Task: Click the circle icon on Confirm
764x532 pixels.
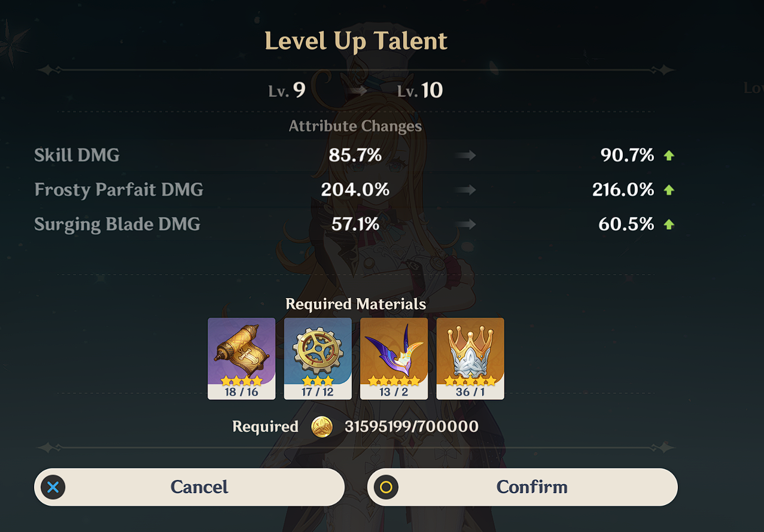Action: point(386,487)
